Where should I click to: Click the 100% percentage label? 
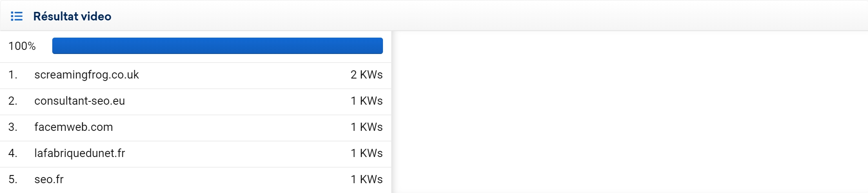pos(22,46)
